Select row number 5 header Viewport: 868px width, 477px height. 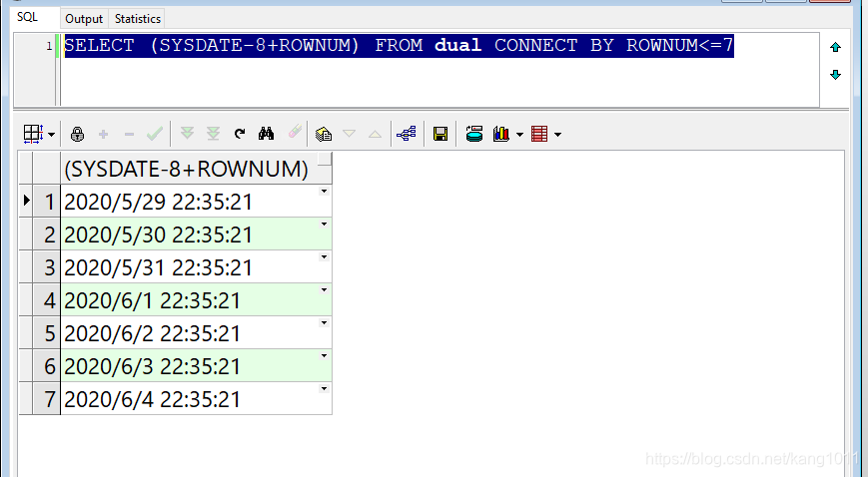click(x=47, y=332)
